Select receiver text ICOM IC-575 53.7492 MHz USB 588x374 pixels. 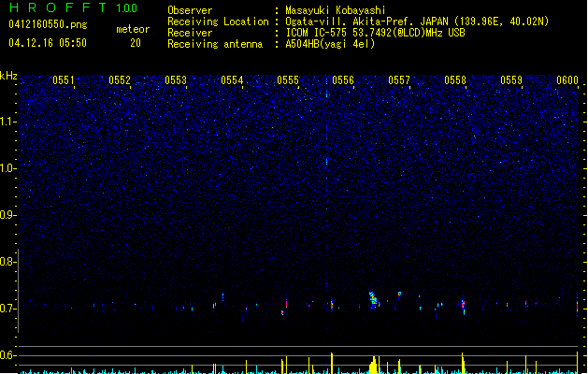point(376,33)
